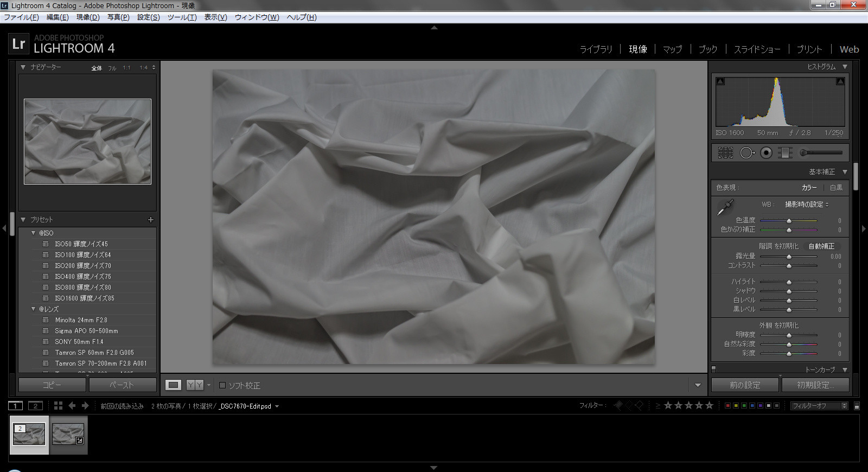
Task: Open the フィルターオフ filter dropdown
Action: [x=819, y=406]
